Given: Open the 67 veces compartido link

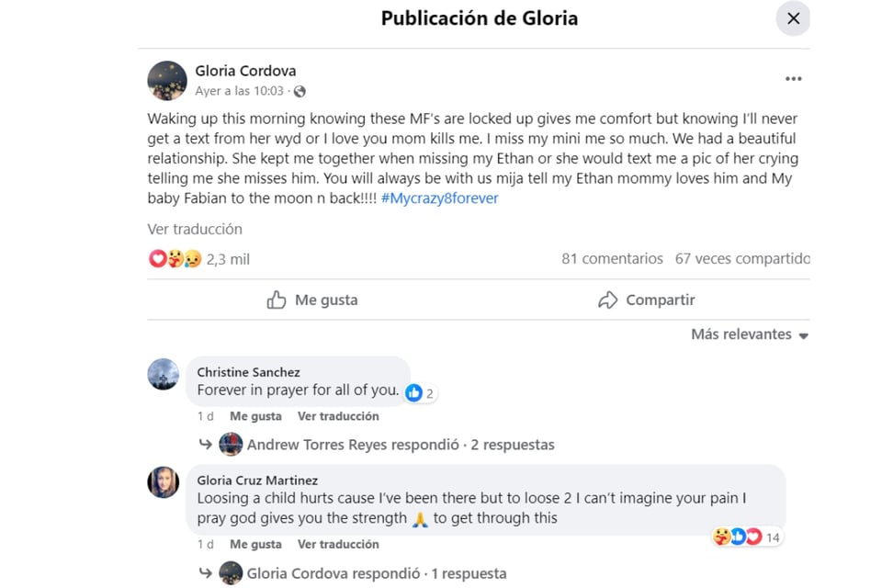Looking at the screenshot, I should click(742, 259).
